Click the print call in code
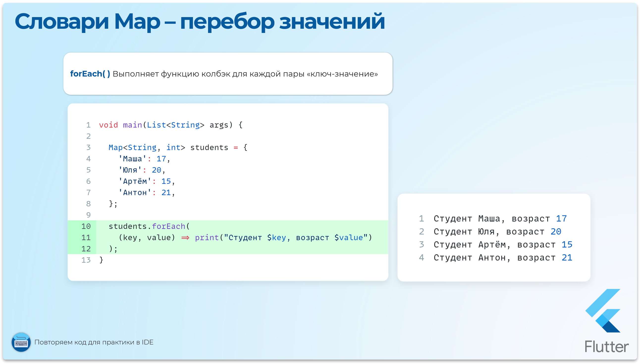The height and width of the screenshot is (364, 640). point(207,237)
